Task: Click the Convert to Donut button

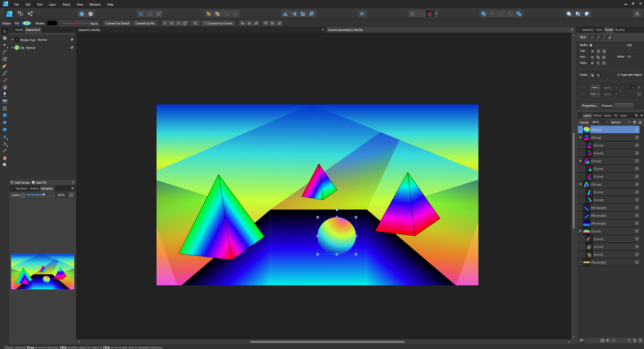Action: coord(117,23)
